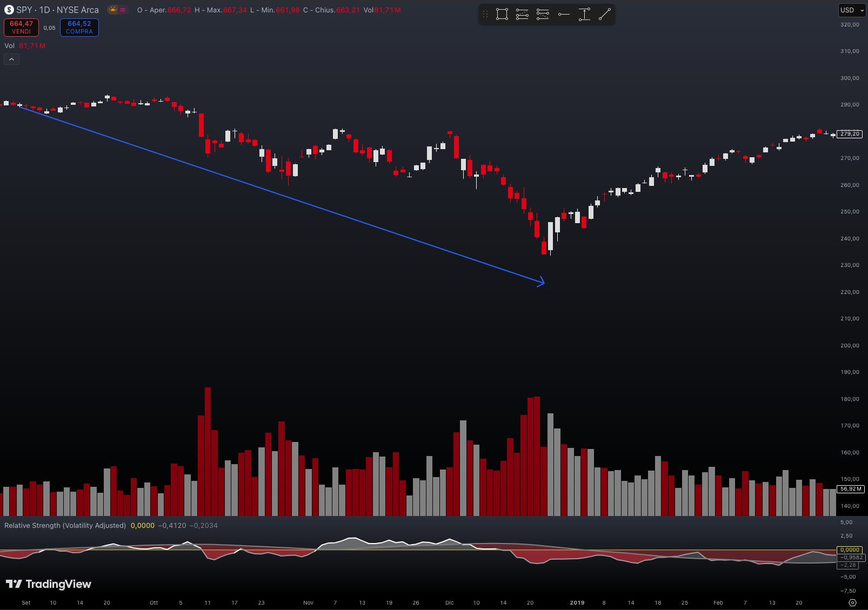Grab the drawing toolbar drag handle

click(485, 14)
